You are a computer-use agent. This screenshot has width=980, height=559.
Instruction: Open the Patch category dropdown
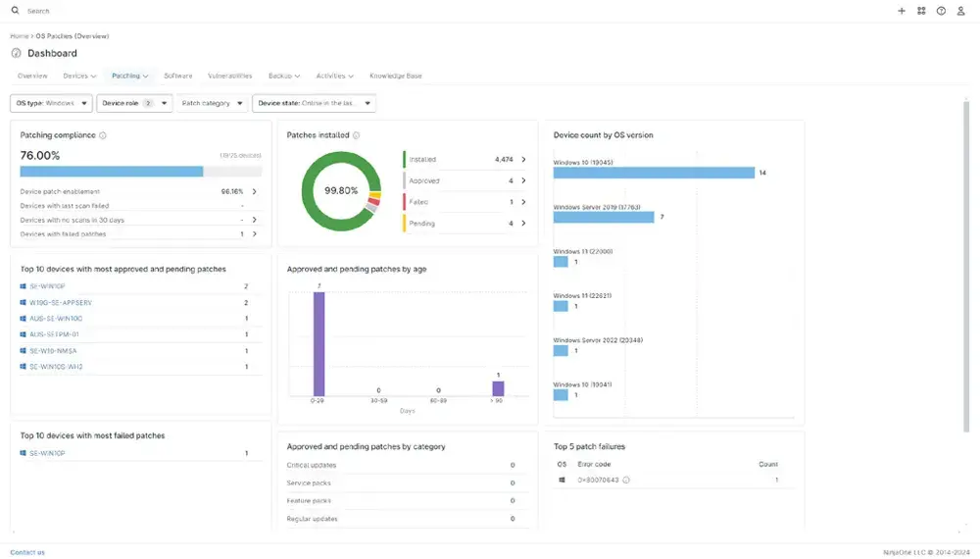point(212,103)
